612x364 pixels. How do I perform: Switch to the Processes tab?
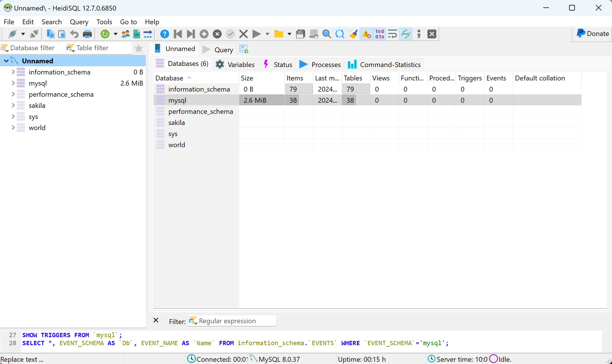320,64
